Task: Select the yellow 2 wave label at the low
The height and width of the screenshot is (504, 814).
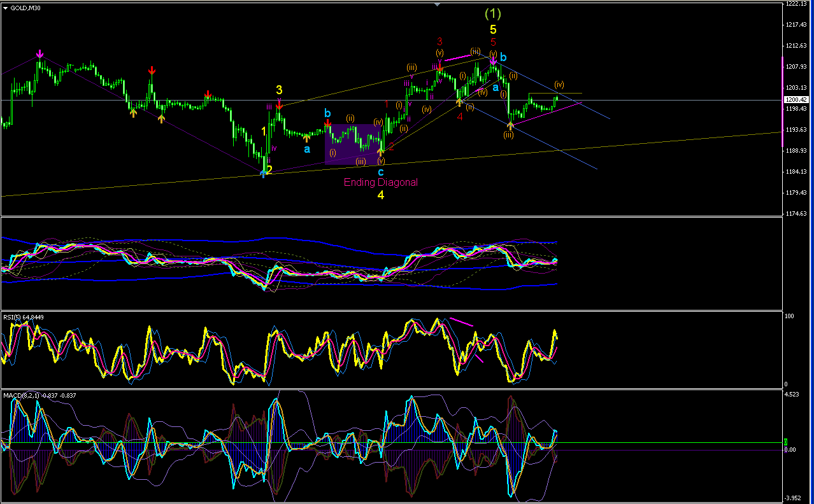Action: point(269,170)
